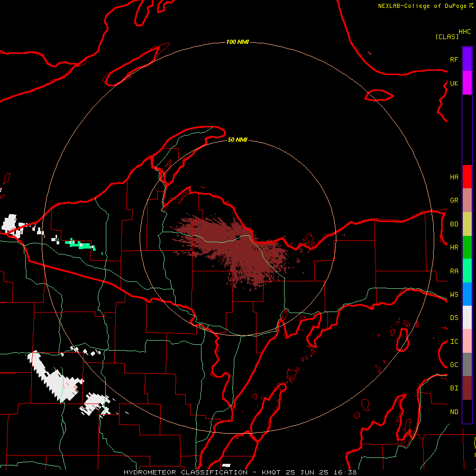Click the 'HR' legend label
476x476 pixels.
[x=454, y=248]
